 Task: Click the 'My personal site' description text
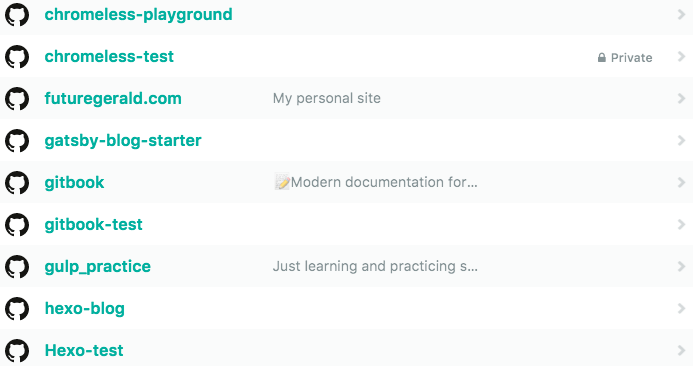pyautogui.click(x=327, y=99)
